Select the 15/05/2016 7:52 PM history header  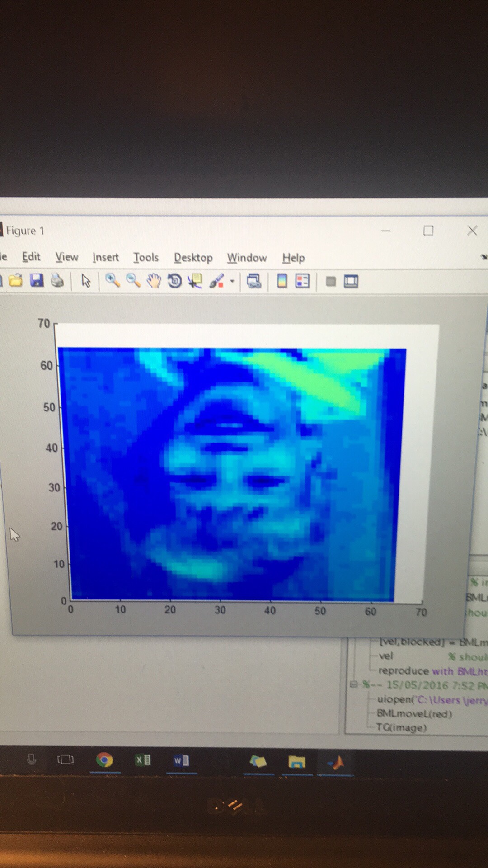425,685
